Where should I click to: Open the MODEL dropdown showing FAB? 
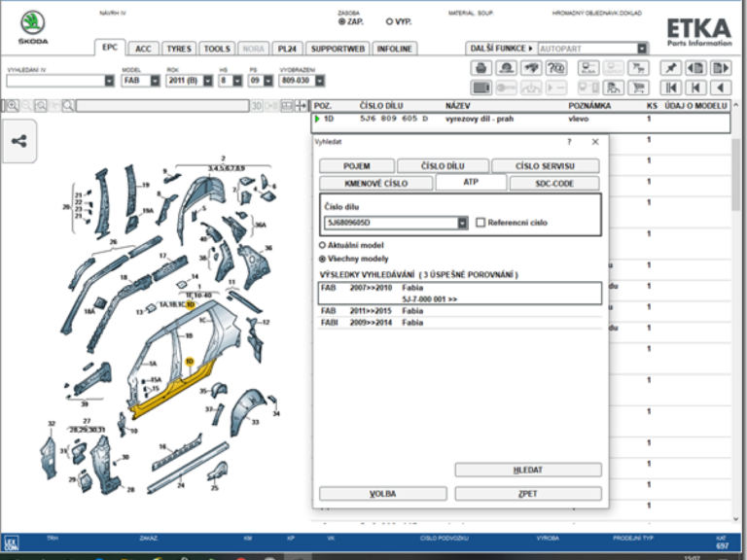click(x=154, y=81)
